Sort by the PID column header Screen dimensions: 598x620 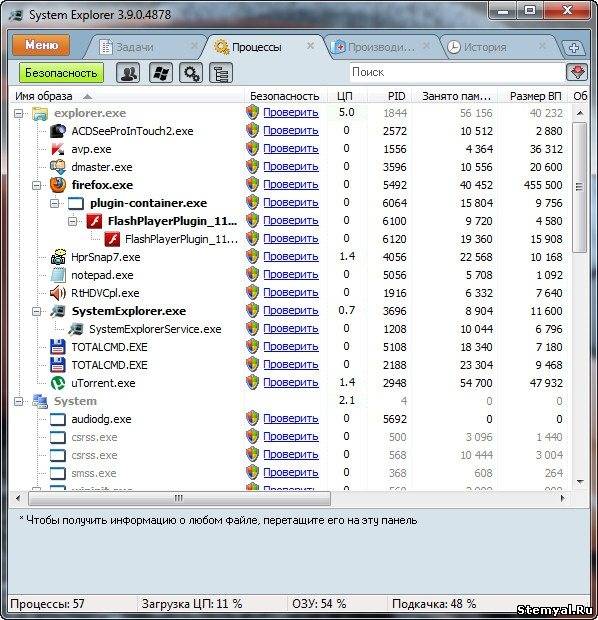(x=396, y=96)
